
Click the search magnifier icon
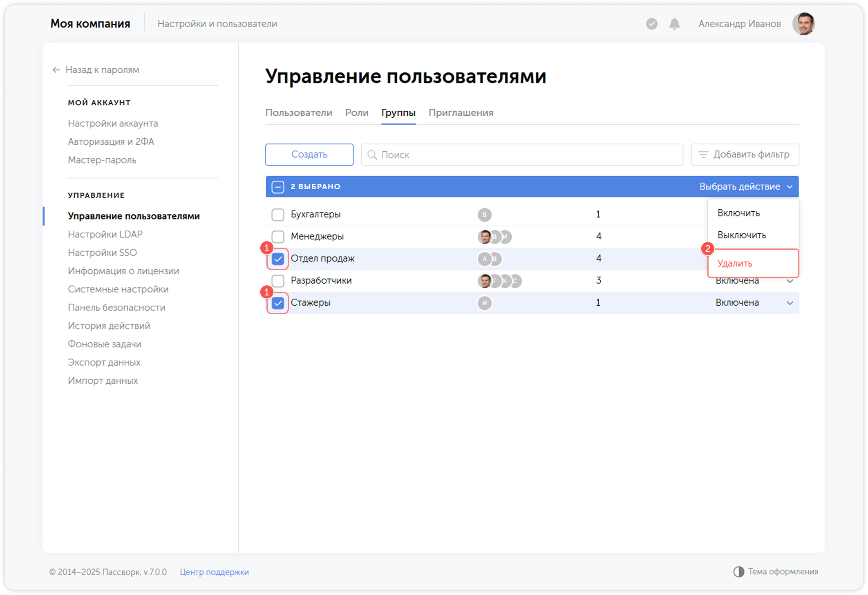tap(372, 155)
